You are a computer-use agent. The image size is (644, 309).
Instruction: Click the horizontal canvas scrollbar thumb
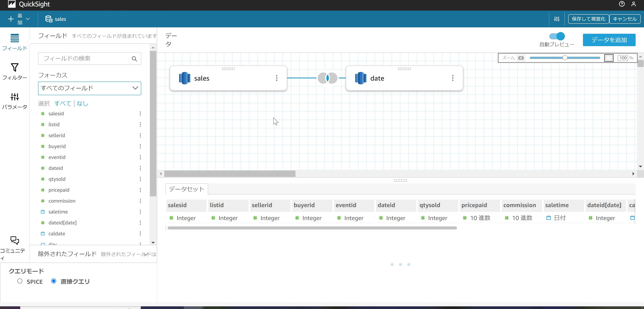point(229,174)
